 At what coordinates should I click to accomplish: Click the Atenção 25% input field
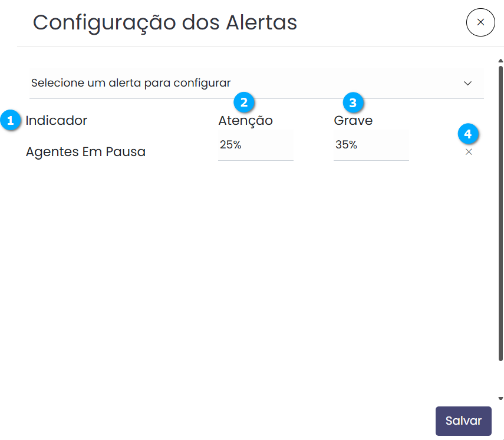coord(255,145)
